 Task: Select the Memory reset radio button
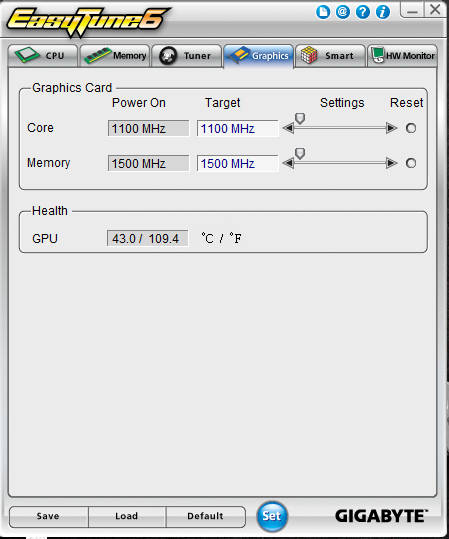pyautogui.click(x=411, y=163)
